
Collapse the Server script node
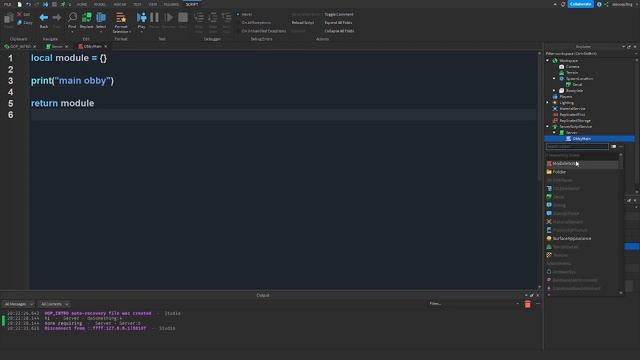click(x=554, y=133)
